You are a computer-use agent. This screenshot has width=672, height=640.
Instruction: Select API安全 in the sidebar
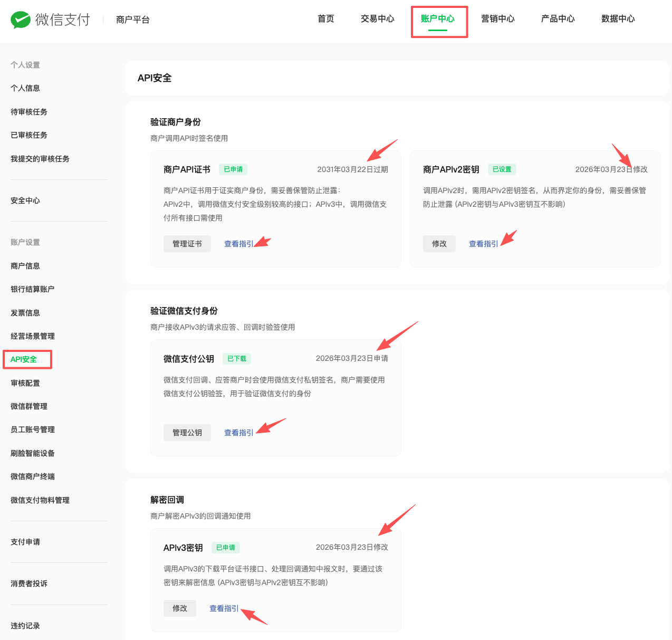click(x=24, y=359)
